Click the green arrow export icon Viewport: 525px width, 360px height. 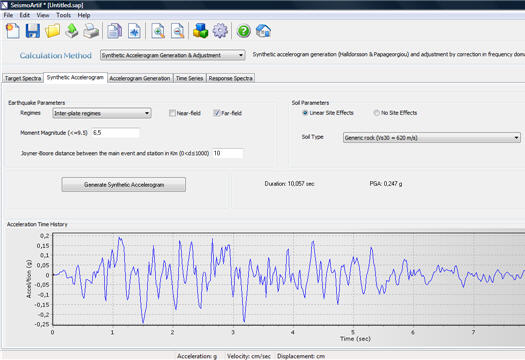(72, 31)
